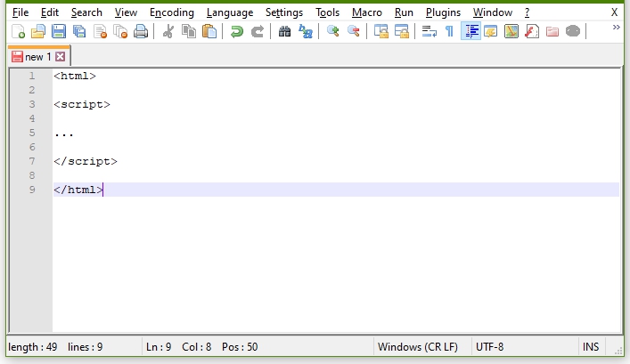Redo the action with the Redo icon

[x=258, y=31]
